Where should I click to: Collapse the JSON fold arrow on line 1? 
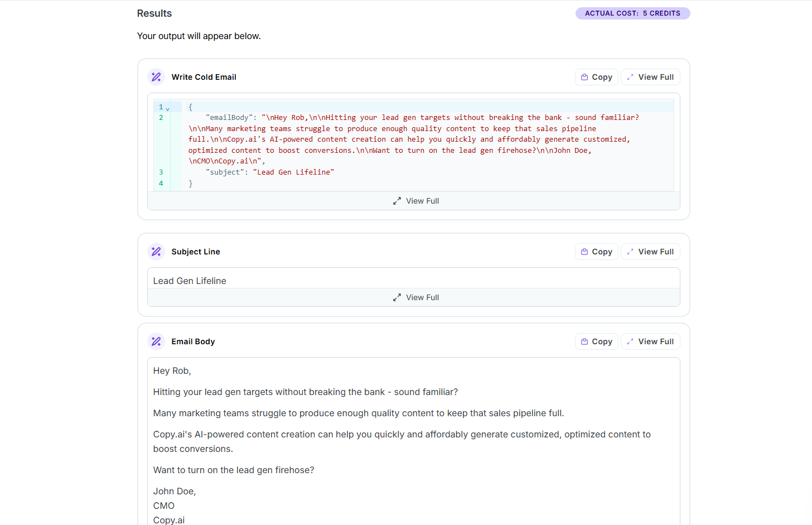(x=167, y=108)
